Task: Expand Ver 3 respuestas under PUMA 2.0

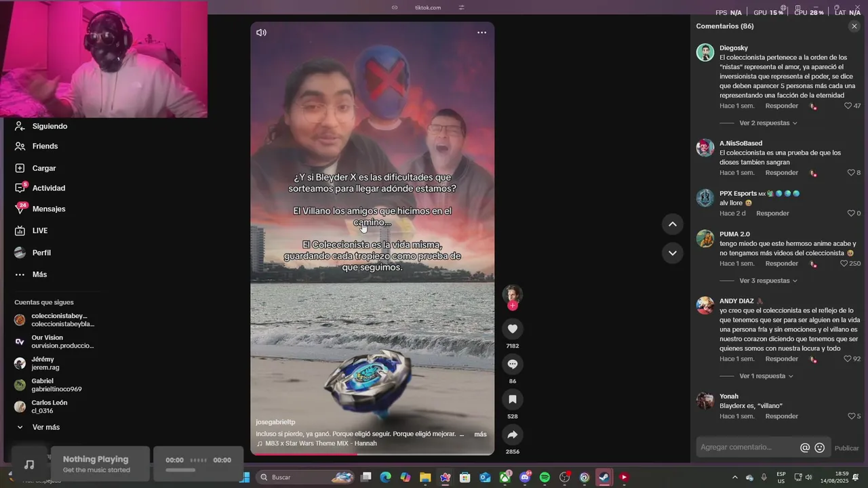Action: click(768, 281)
